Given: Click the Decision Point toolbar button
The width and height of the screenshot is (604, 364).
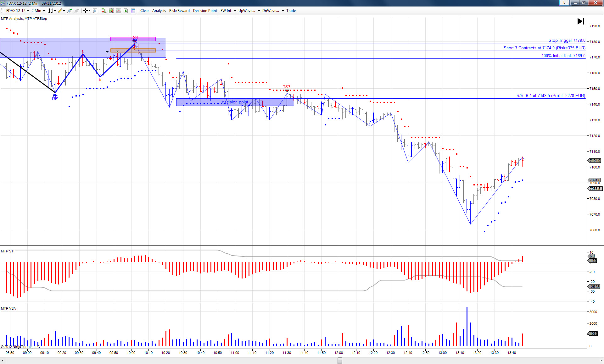Looking at the screenshot, I should pos(205,11).
